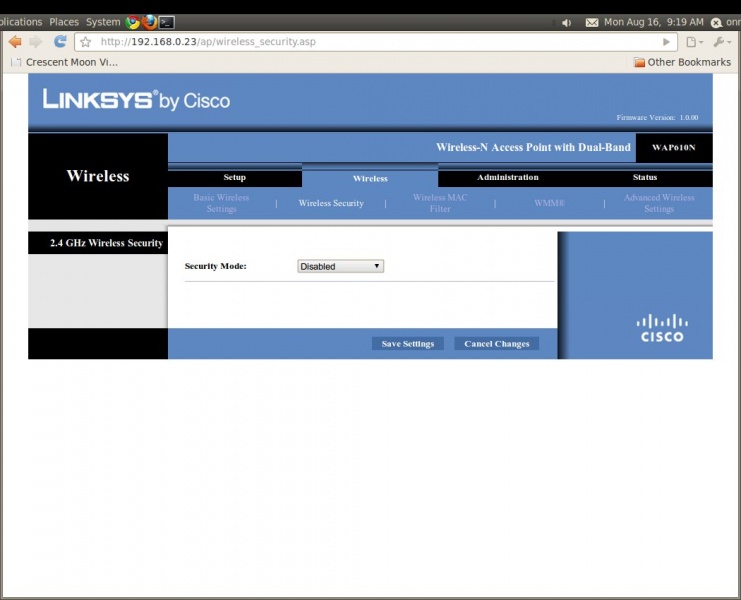
Task: Open the terminal launcher icon
Action: 166,22
